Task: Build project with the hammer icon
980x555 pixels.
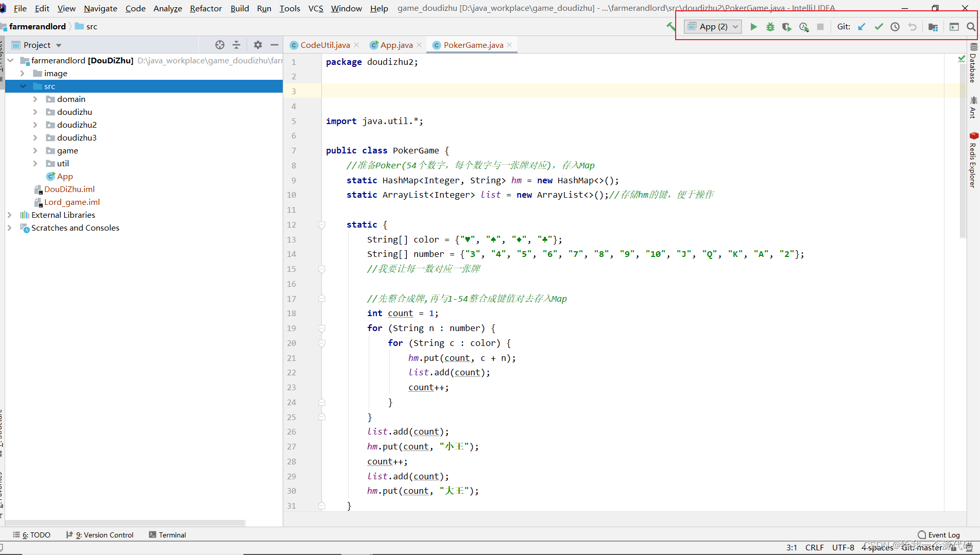Action: pyautogui.click(x=670, y=26)
